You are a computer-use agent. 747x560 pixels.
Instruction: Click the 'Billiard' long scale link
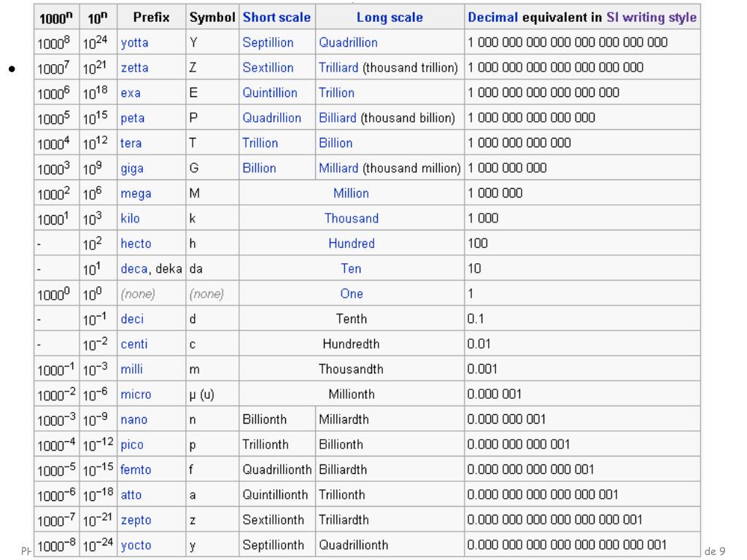click(337, 118)
